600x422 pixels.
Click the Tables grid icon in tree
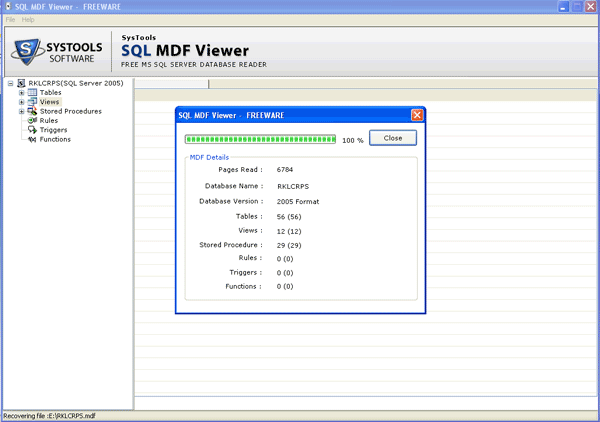point(32,92)
